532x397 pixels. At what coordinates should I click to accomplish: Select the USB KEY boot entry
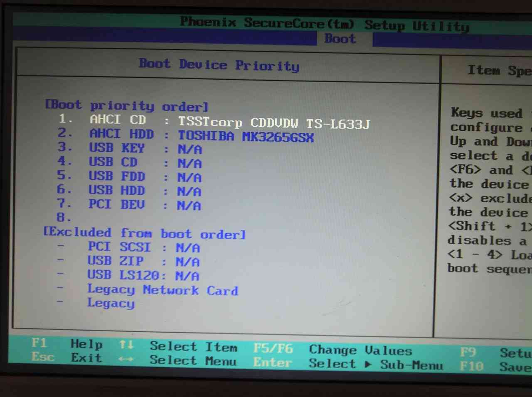[x=129, y=148]
